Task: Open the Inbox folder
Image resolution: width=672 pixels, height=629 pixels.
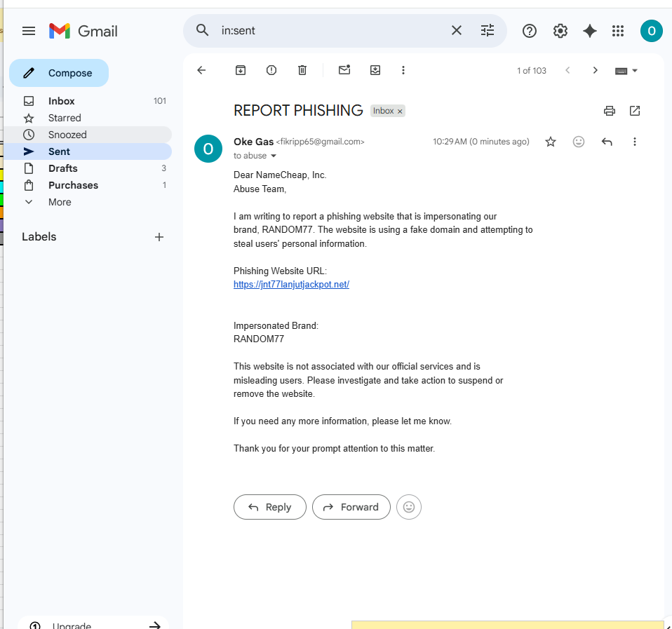Action: [88, 101]
